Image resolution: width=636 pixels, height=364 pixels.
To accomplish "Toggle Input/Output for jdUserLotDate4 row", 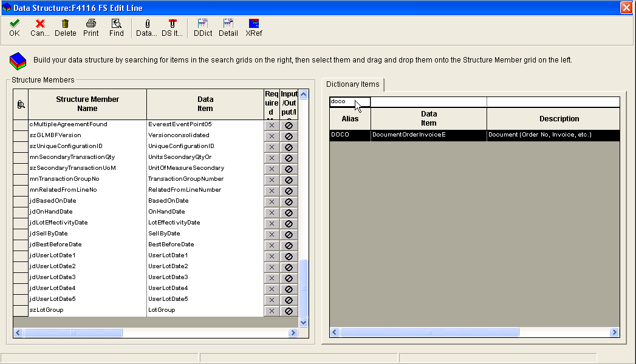I will click(x=289, y=289).
